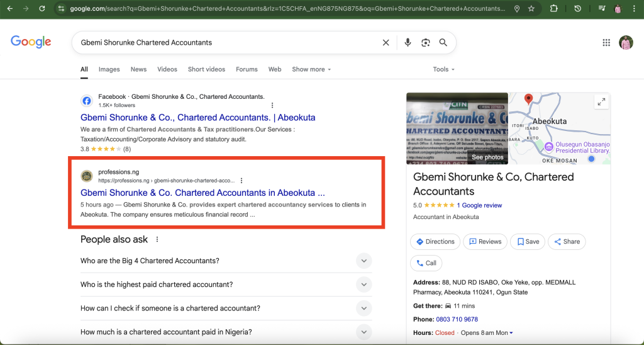This screenshot has width=644, height=345.
Task: Open the Google apps grid icon
Action: (606, 42)
